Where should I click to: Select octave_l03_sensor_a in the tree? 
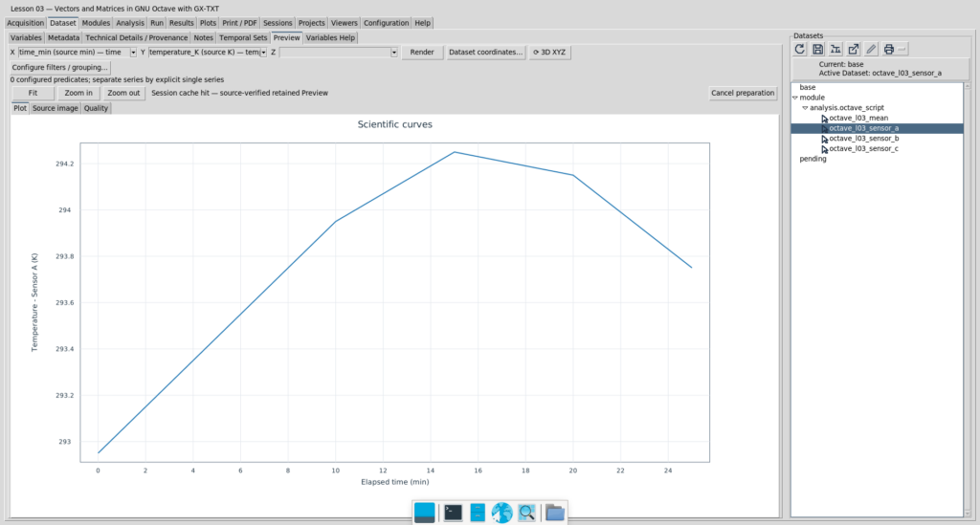[x=864, y=128]
